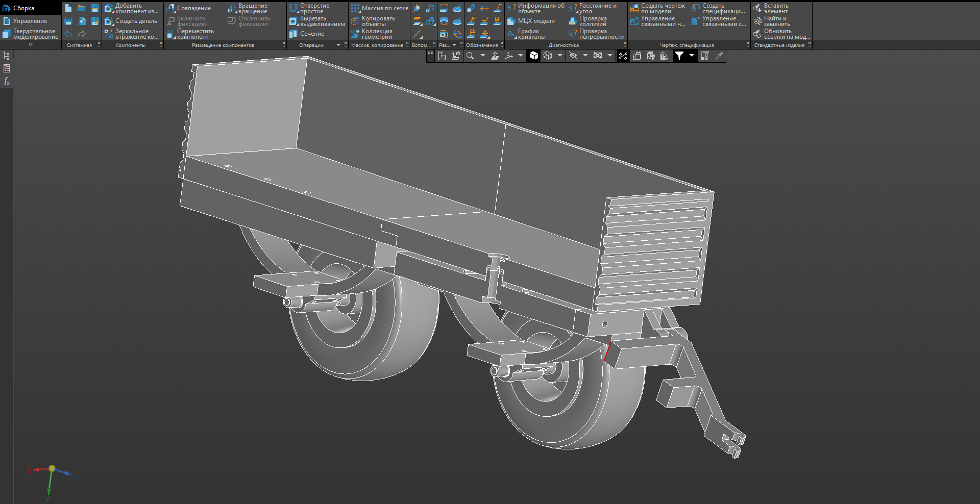Click the fx variables icon in sidebar
980x504 pixels.
pos(7,81)
